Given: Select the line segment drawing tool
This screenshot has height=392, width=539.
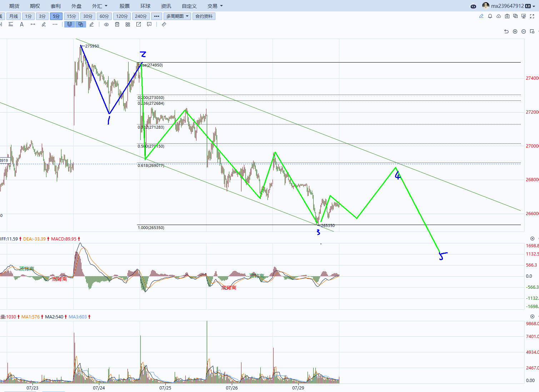Looking at the screenshot, I should pyautogui.click(x=33, y=24).
